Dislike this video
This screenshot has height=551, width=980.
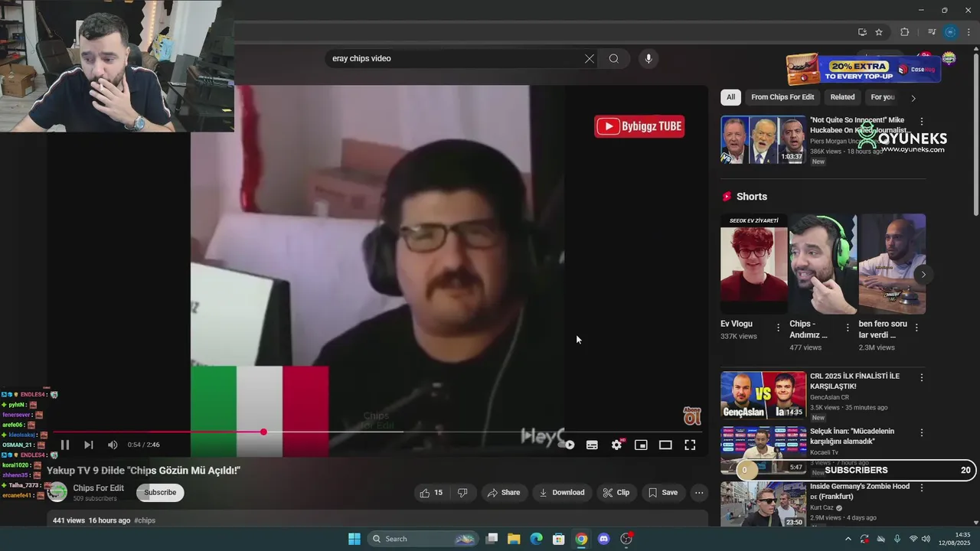(x=462, y=493)
